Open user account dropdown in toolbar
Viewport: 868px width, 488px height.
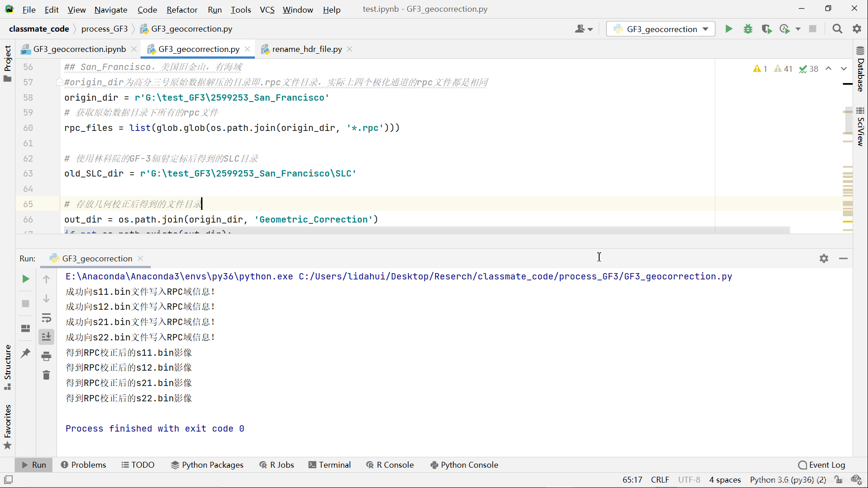click(583, 29)
